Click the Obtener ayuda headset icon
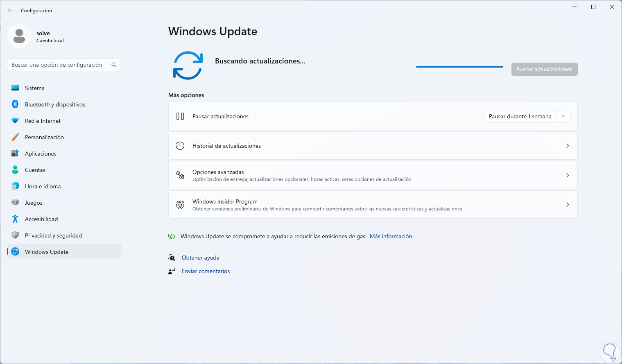 click(172, 258)
